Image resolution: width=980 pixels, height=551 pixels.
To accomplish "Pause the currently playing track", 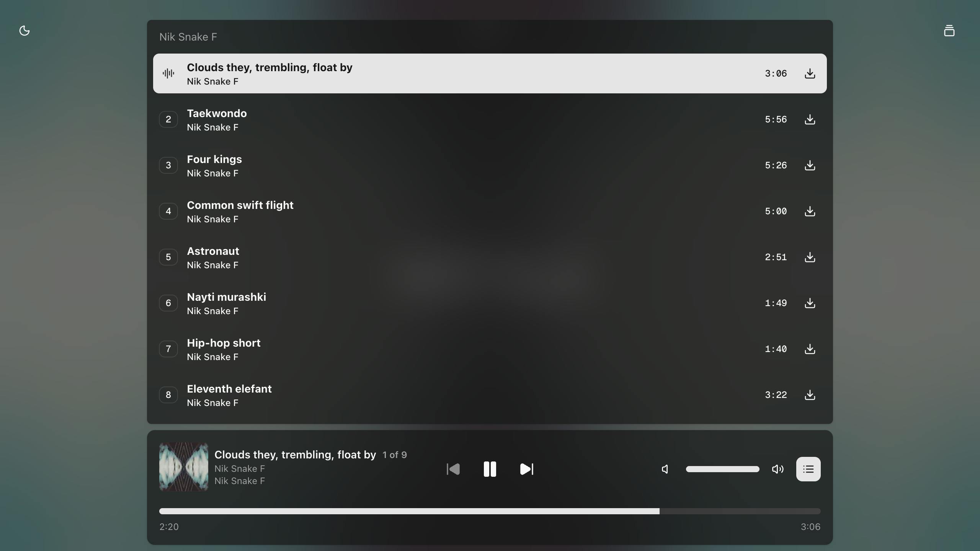I will coord(490,469).
